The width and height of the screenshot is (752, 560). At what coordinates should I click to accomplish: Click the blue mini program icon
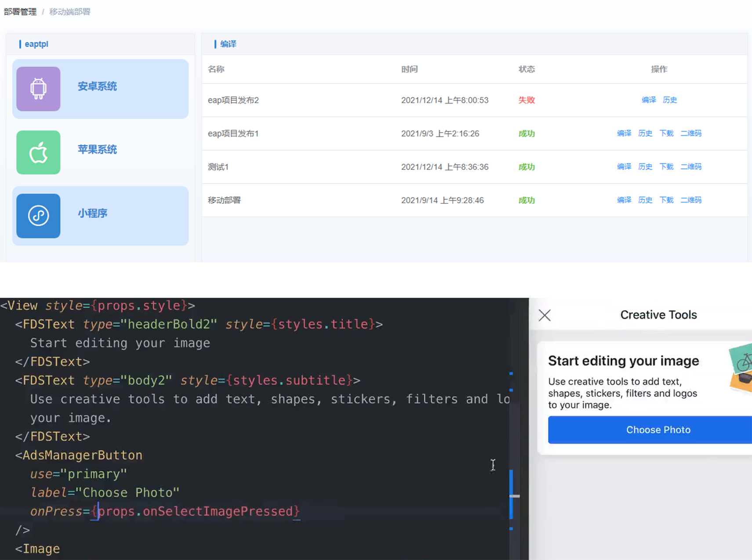tap(38, 216)
